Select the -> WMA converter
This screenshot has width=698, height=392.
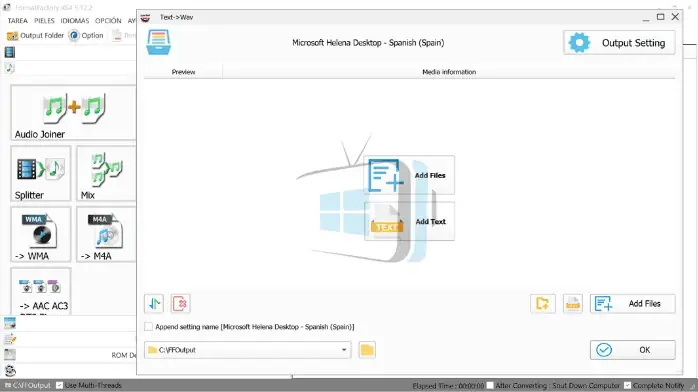(41, 234)
